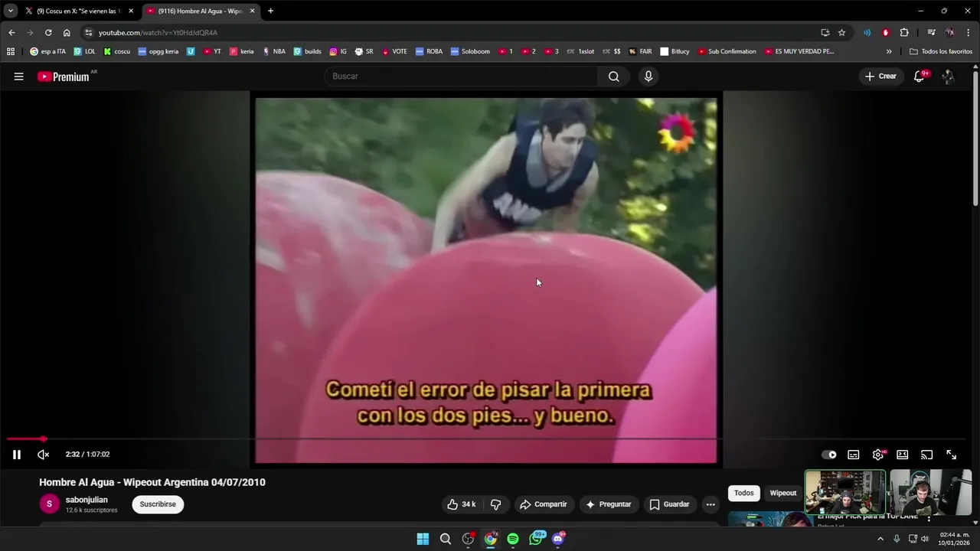Open the Sub Confirmation bookmark
The image size is (980, 551).
[727, 51]
